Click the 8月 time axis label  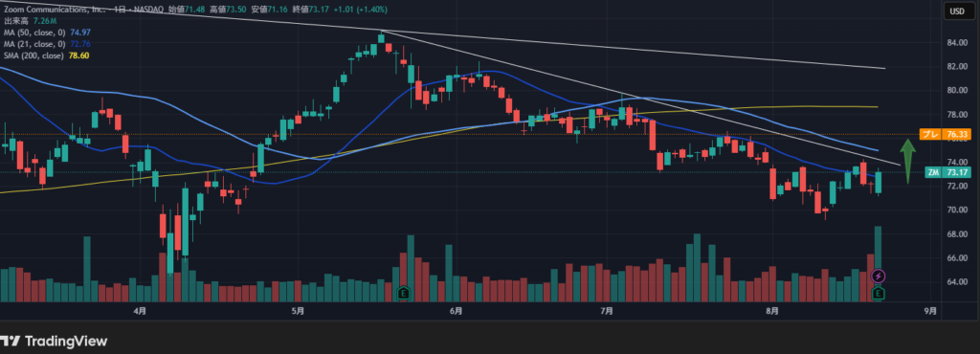pyautogui.click(x=772, y=311)
